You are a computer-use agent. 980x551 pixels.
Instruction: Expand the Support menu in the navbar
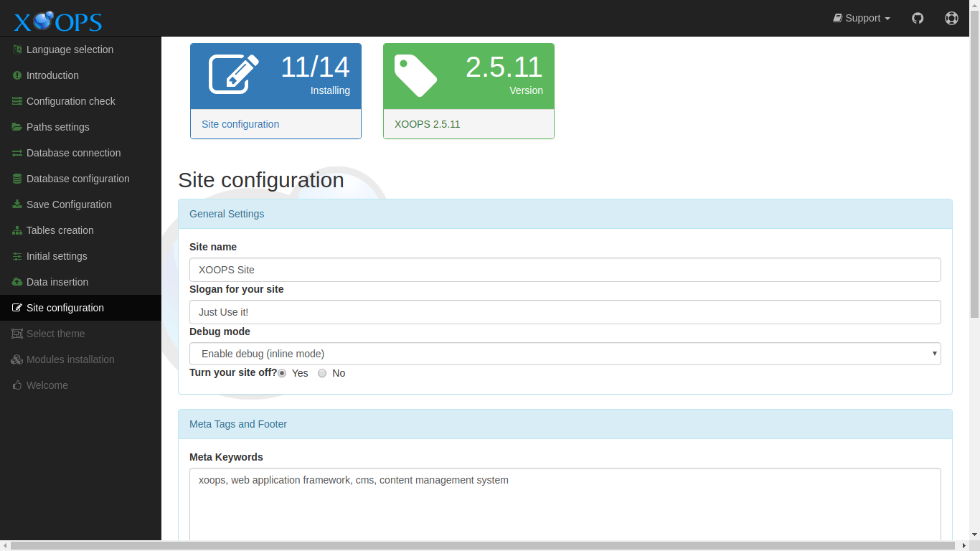coord(861,18)
